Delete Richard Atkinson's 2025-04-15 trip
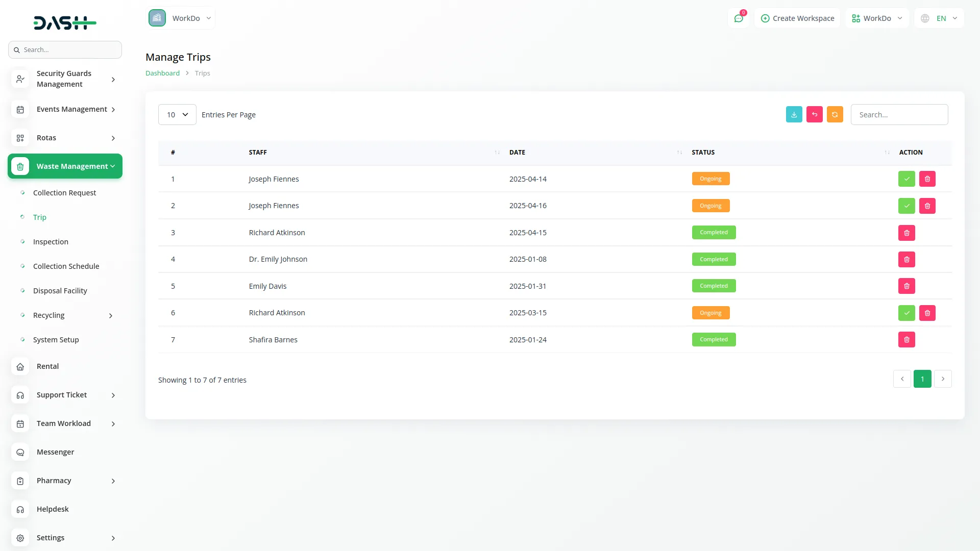The width and height of the screenshot is (980, 551). [x=906, y=233]
